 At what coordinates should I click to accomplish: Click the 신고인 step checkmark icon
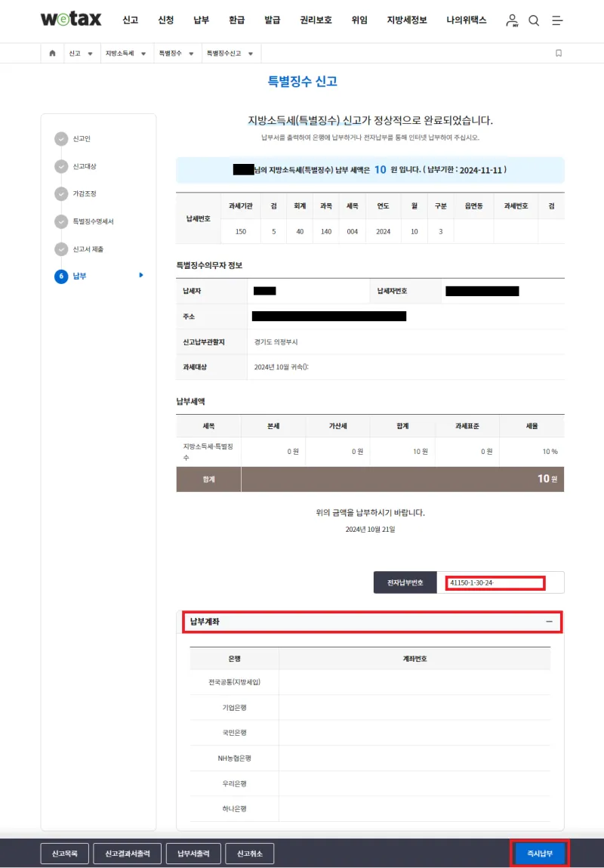pos(61,139)
